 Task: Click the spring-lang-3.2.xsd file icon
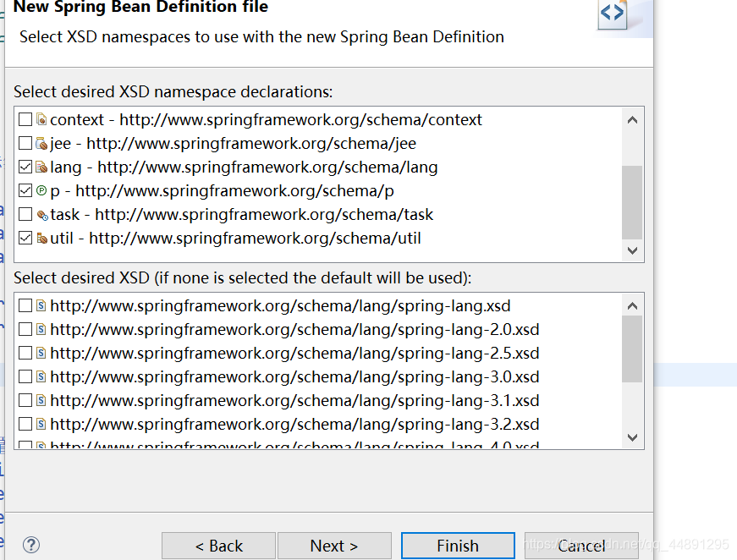click(x=41, y=424)
